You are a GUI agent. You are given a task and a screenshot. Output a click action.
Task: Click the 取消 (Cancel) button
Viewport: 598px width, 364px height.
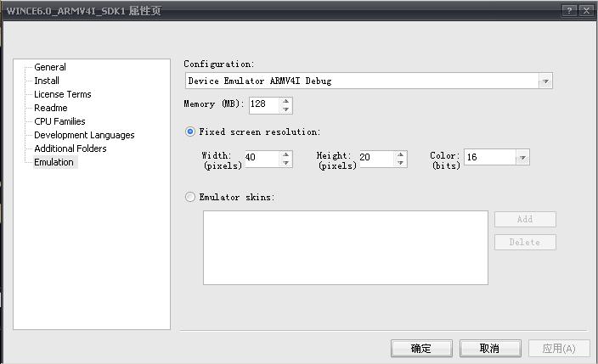pyautogui.click(x=490, y=349)
